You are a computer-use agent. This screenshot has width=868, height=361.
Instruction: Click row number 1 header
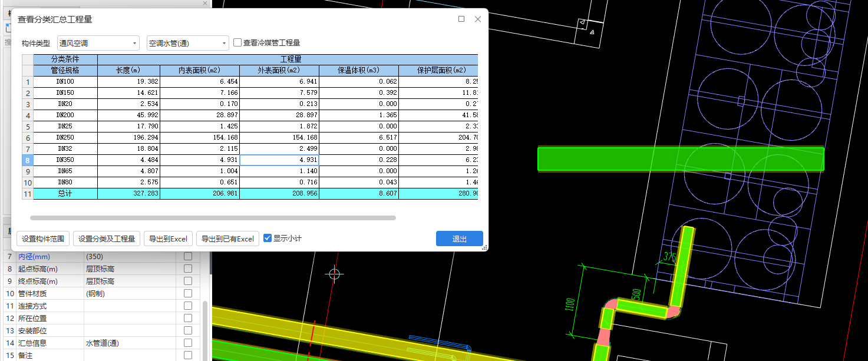click(x=28, y=81)
